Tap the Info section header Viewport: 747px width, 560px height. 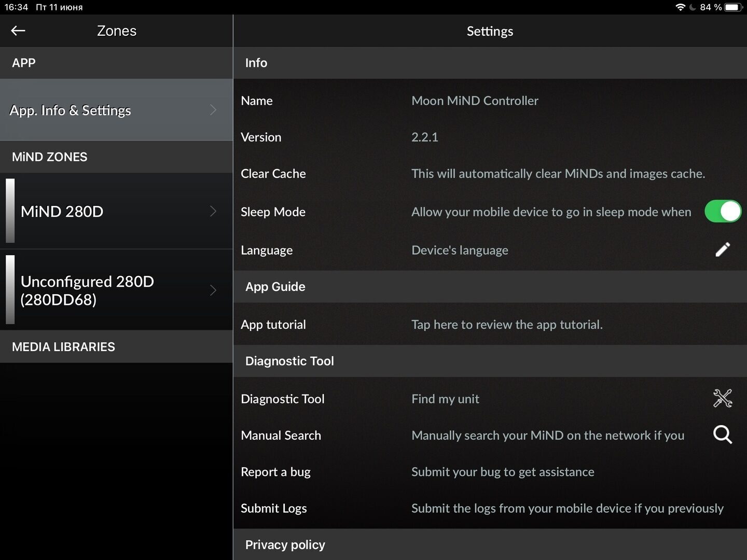click(490, 63)
